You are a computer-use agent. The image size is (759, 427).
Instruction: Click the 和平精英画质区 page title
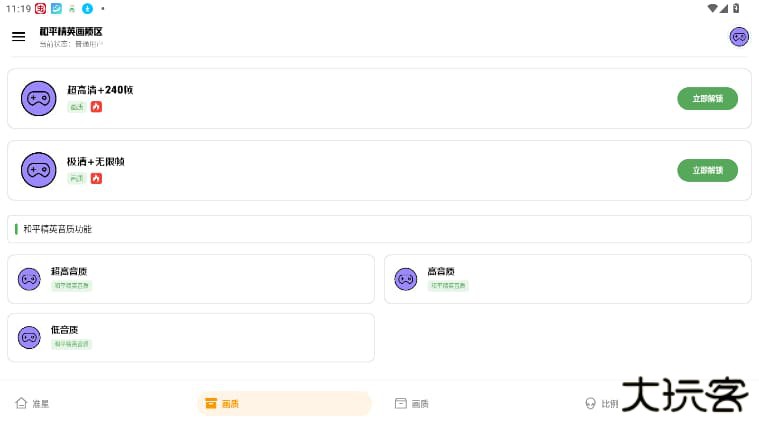click(71, 31)
